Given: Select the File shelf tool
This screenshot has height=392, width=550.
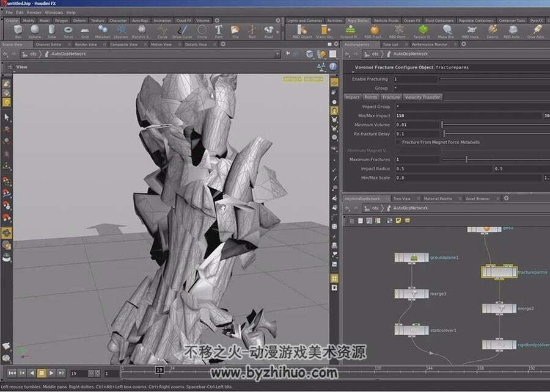Looking at the screenshot, I should (235, 31).
